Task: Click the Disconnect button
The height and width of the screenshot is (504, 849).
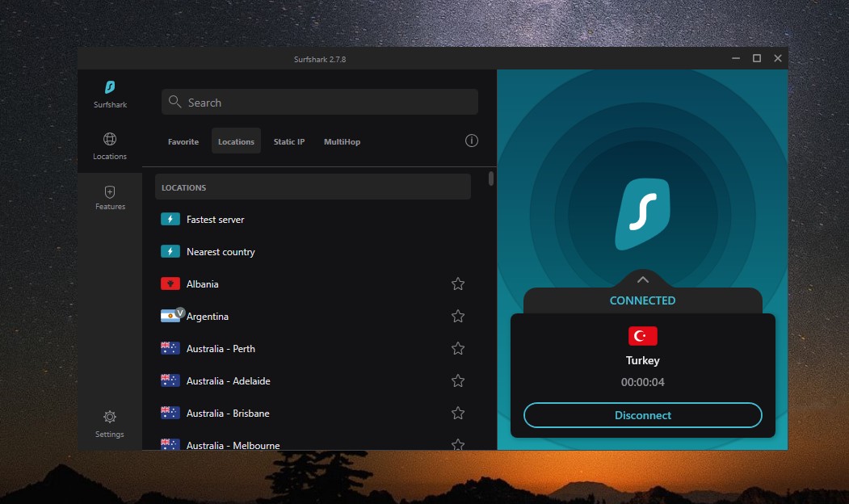Action: (x=643, y=415)
